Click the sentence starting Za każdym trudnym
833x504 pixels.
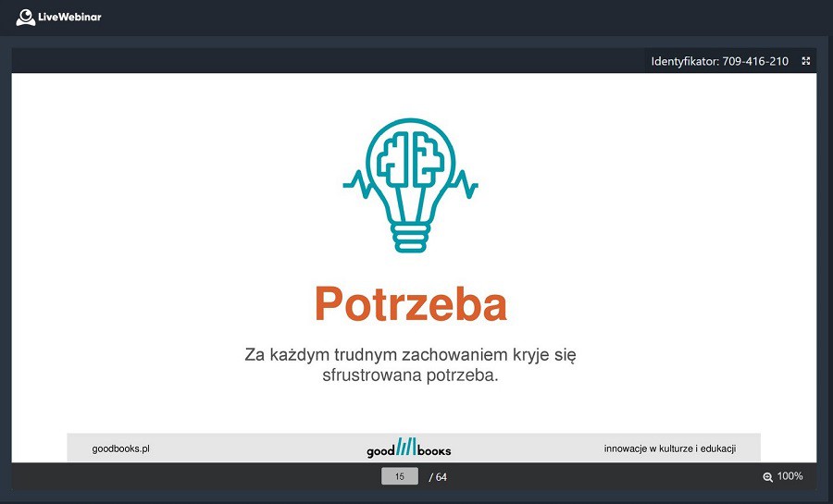410,364
